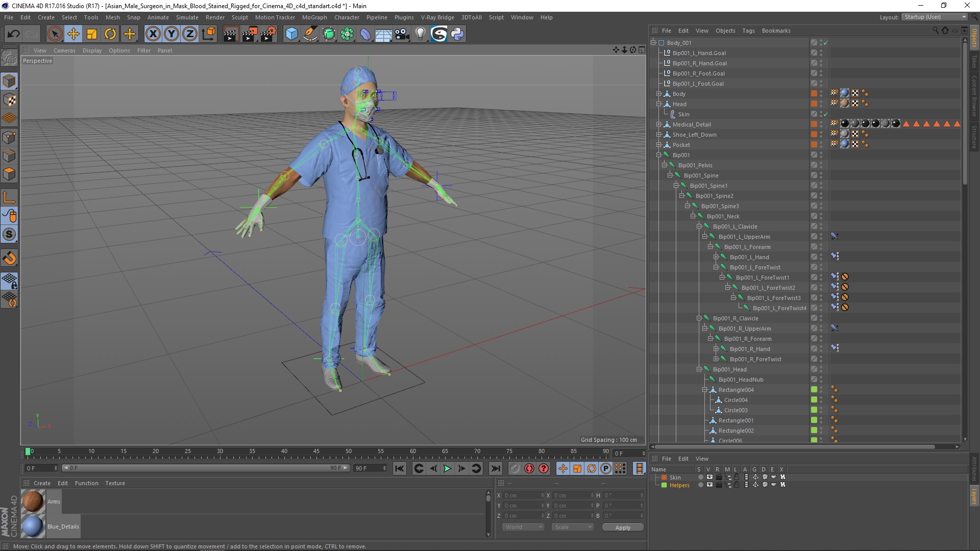This screenshot has height=551, width=980.
Task: Add a Cube primitive object
Action: click(291, 34)
